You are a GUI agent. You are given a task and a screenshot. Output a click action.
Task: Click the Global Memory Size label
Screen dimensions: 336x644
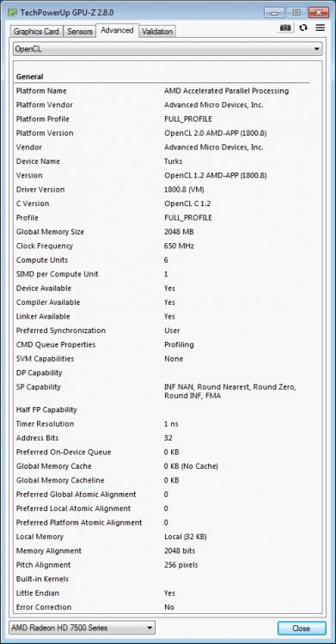(50, 232)
